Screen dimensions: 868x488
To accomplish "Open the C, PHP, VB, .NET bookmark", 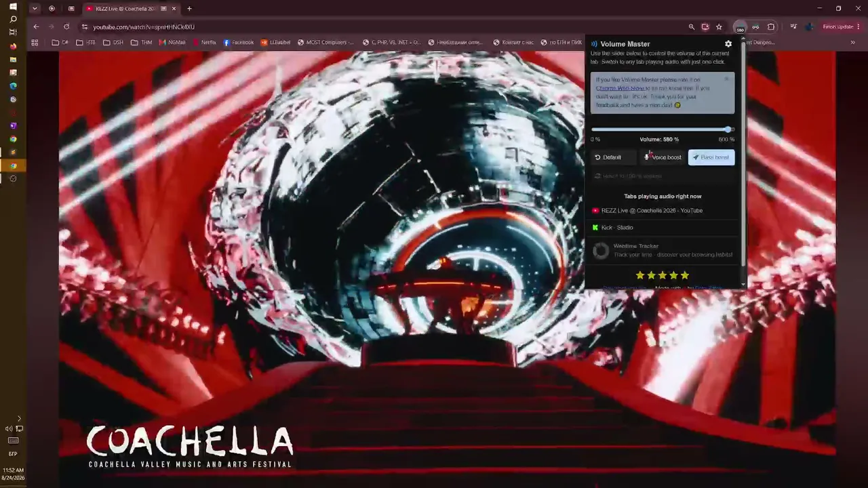I will point(391,43).
